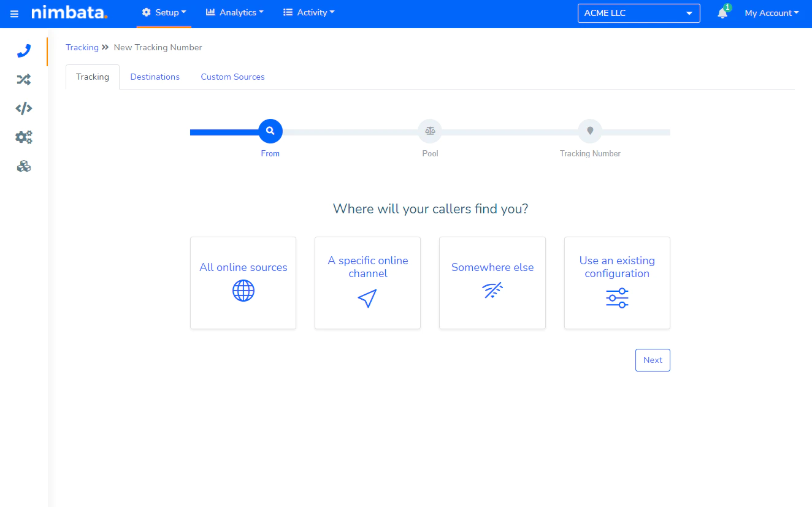Click the Next button
The height and width of the screenshot is (507, 812).
click(653, 360)
